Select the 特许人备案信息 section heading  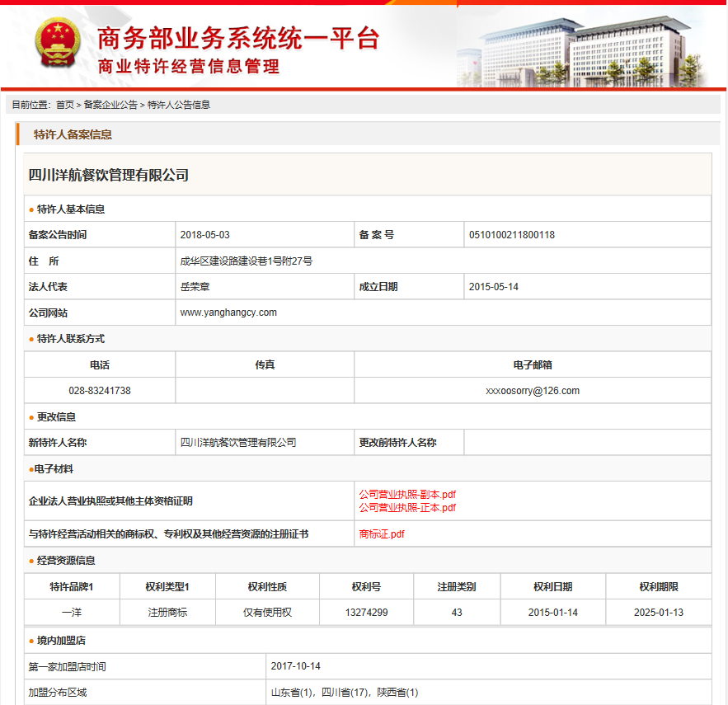pos(73,134)
